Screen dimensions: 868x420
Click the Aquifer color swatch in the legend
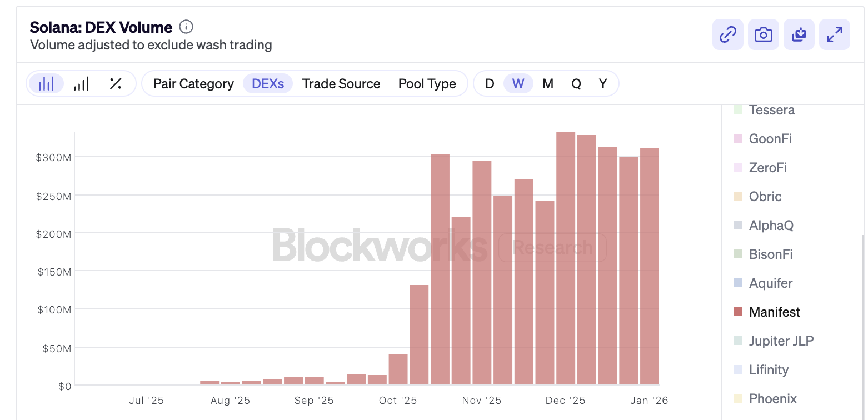(738, 283)
